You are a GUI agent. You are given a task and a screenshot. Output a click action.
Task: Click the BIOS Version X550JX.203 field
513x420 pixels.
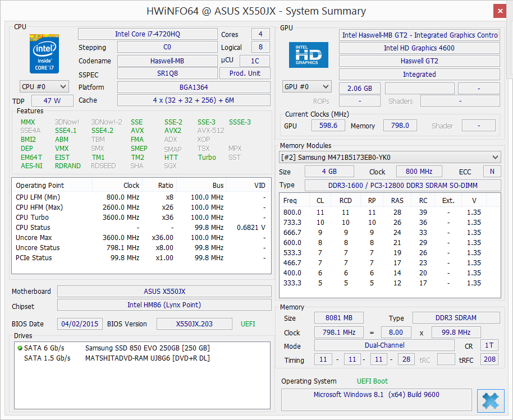tap(194, 324)
